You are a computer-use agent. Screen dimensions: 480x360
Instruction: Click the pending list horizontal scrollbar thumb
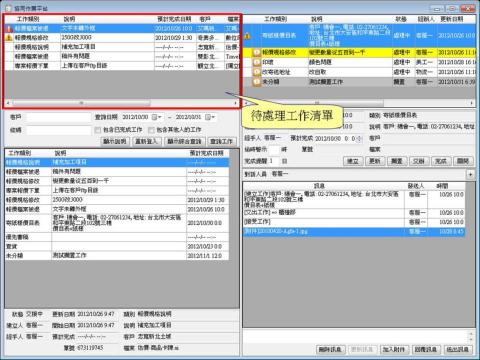tap(81, 103)
